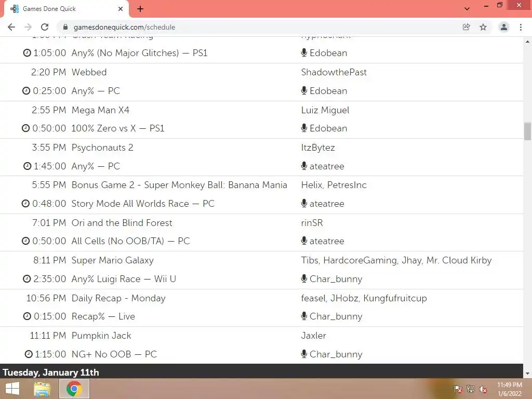Click the Tuesday, January 11th header
This screenshot has height=399, width=532.
(51, 372)
